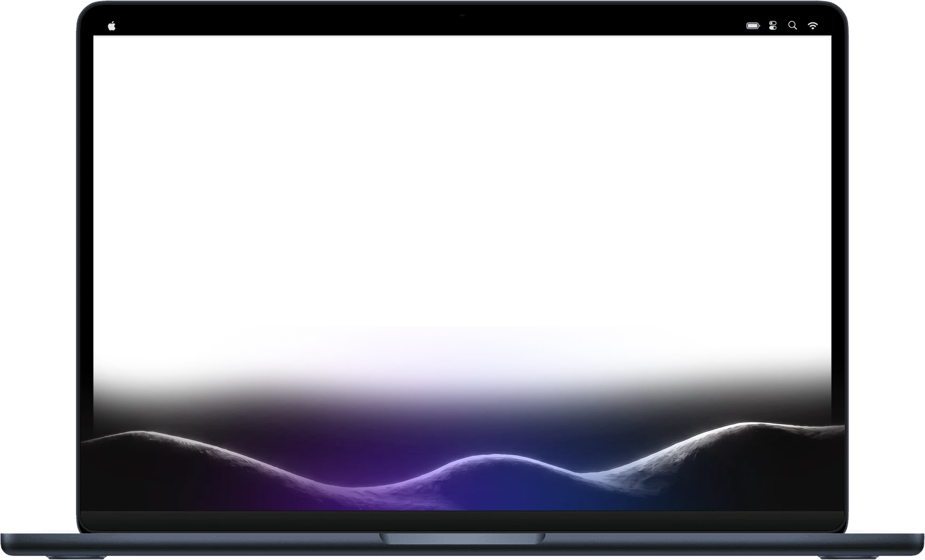
Task: Open Spotlight search magnifier icon
Action: pyautogui.click(x=793, y=26)
